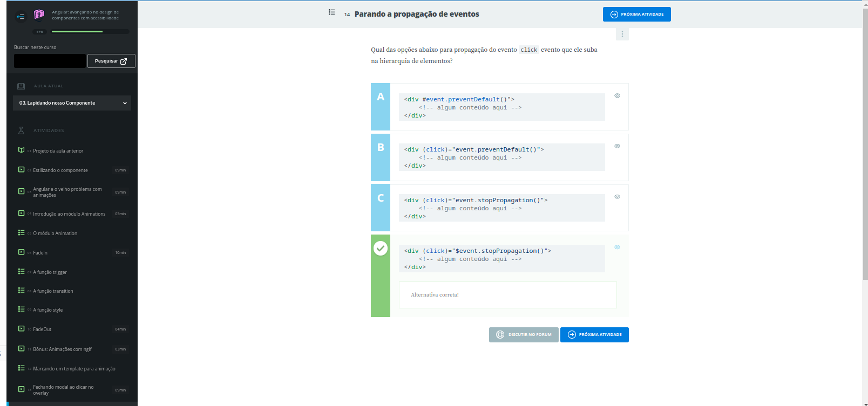Image resolution: width=868 pixels, height=406 pixels.
Task: Click Discutir no Forum button
Action: [524, 335]
